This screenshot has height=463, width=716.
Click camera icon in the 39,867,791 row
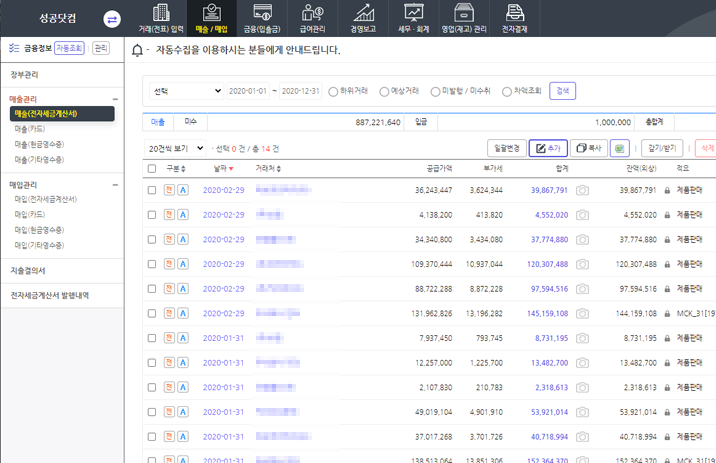[582, 190]
